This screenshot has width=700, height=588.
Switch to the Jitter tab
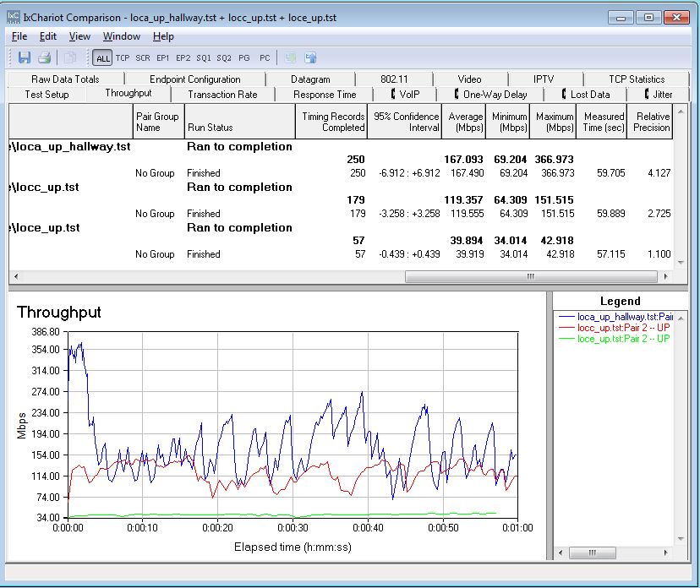click(659, 94)
